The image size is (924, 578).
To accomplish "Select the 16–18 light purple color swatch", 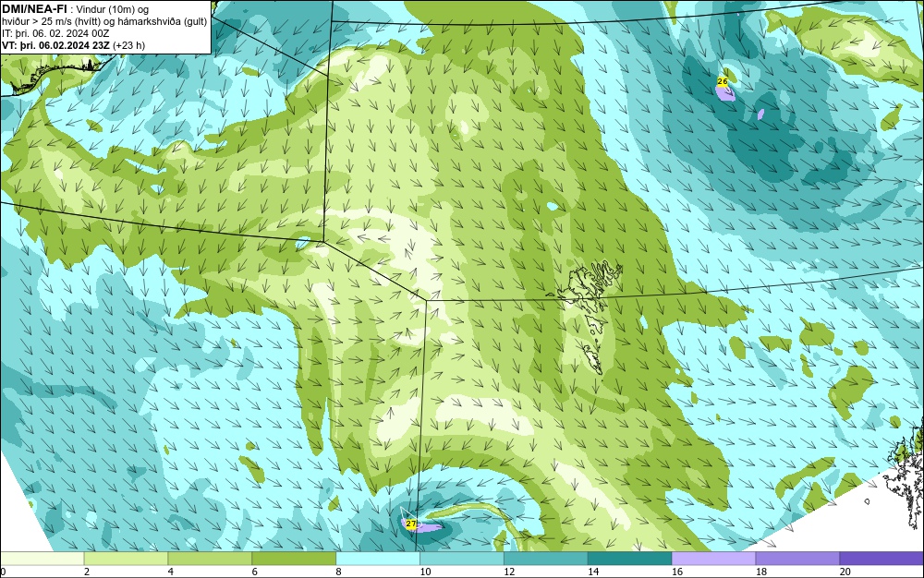I will click(713, 559).
